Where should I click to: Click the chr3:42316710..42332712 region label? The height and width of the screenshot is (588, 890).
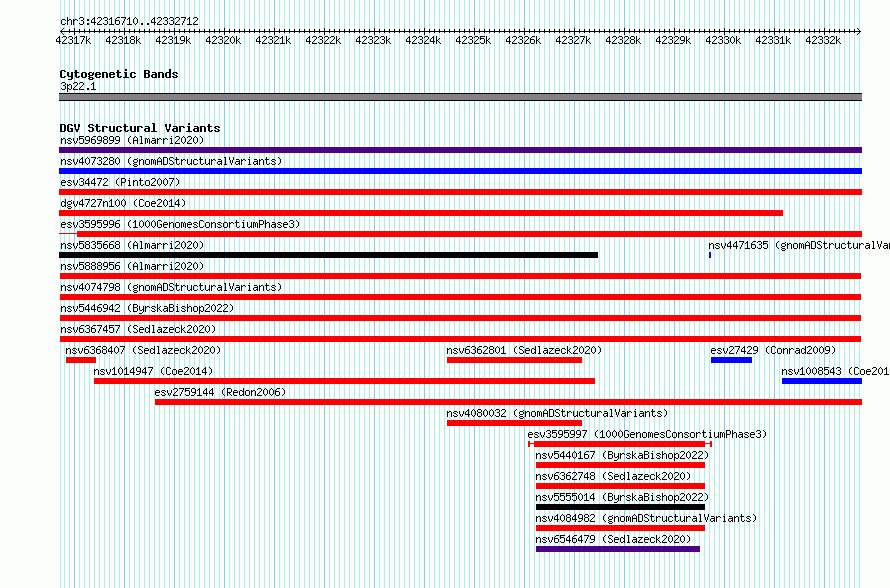129,22
